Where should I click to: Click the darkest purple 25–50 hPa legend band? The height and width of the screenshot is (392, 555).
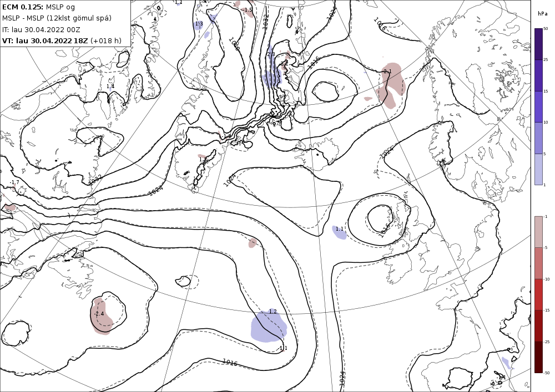coord(538,44)
